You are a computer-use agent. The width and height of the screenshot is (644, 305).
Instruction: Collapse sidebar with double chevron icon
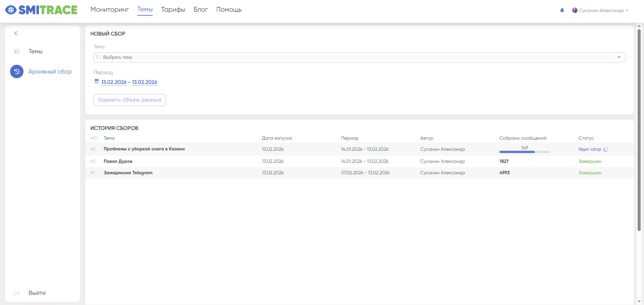pyautogui.click(x=16, y=33)
